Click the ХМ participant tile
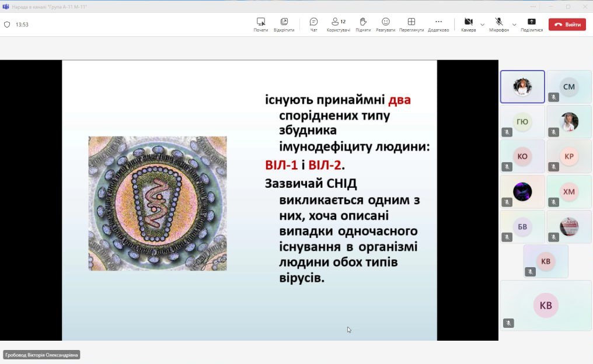 (568, 191)
